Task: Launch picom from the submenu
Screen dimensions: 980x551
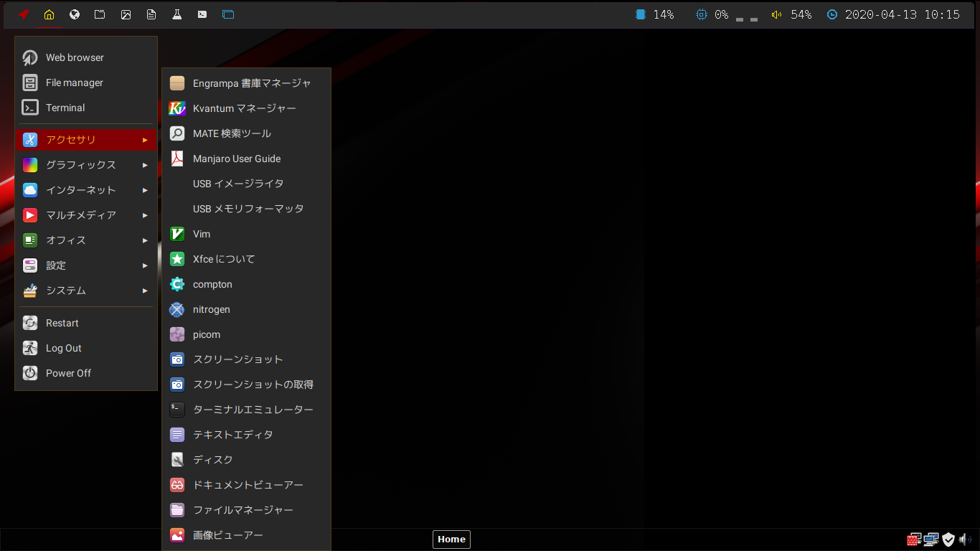Action: 246,334
